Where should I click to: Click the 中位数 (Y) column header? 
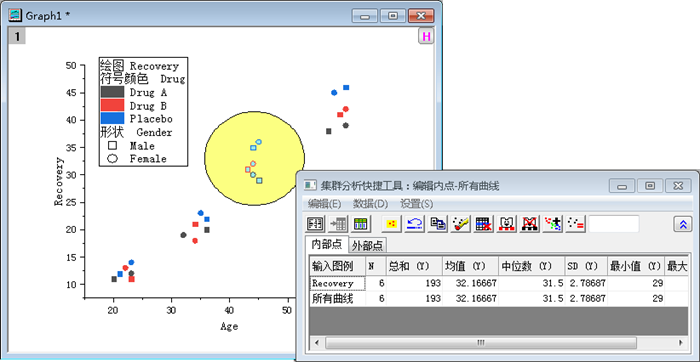532,266
